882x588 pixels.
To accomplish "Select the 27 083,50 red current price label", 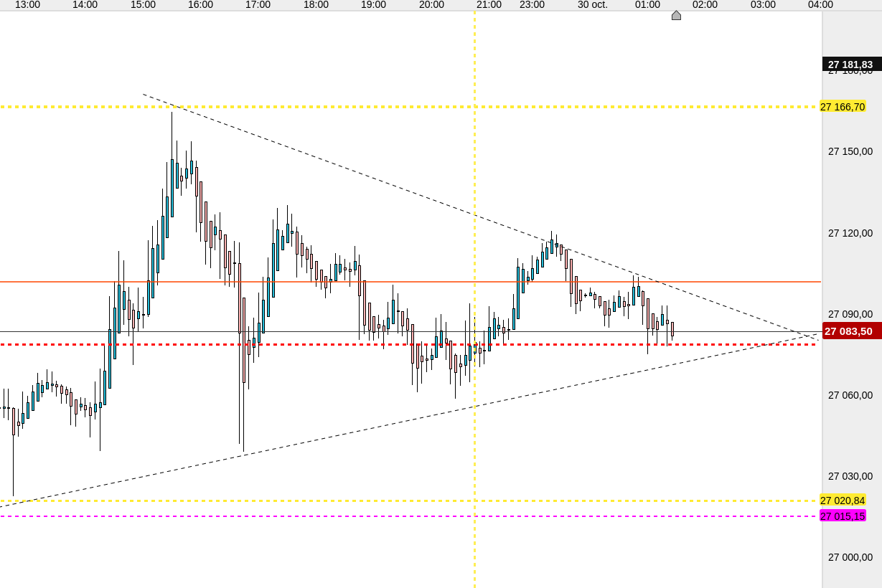I will (x=852, y=331).
